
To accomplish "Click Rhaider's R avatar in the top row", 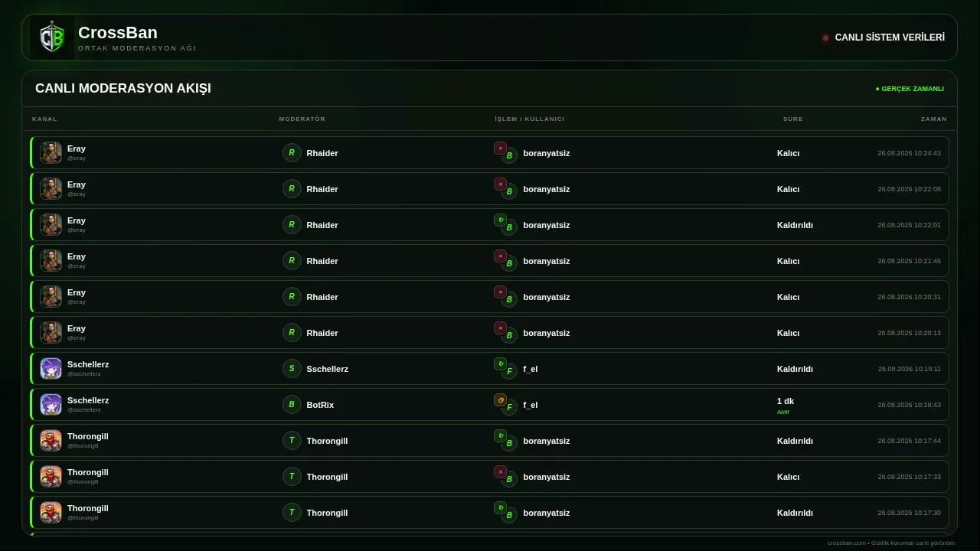I will coord(292,153).
